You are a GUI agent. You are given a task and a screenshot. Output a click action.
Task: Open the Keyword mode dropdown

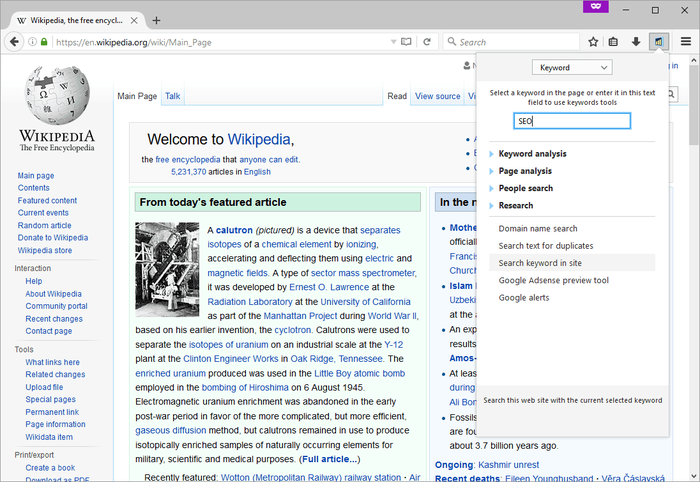[x=572, y=67]
